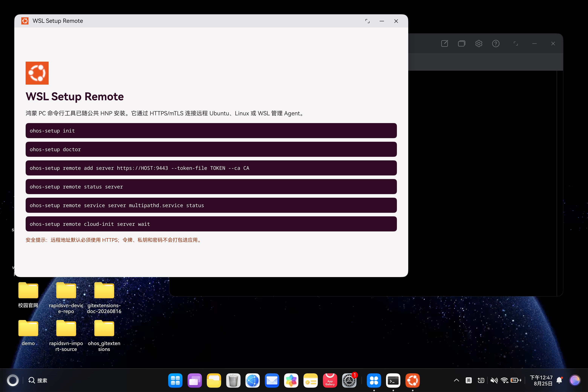This screenshot has width=588, height=392.
Task: Switch to the terminal app in the dock
Action: click(393, 381)
